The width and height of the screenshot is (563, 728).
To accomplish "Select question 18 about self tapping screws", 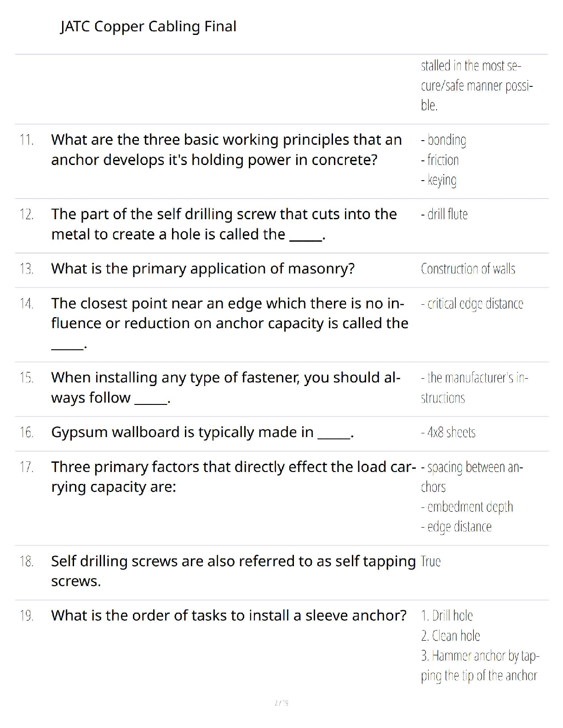I will pos(233,571).
